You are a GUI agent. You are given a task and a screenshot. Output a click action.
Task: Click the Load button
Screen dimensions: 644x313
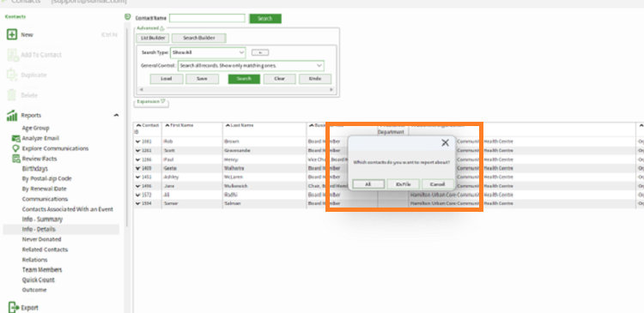point(167,79)
